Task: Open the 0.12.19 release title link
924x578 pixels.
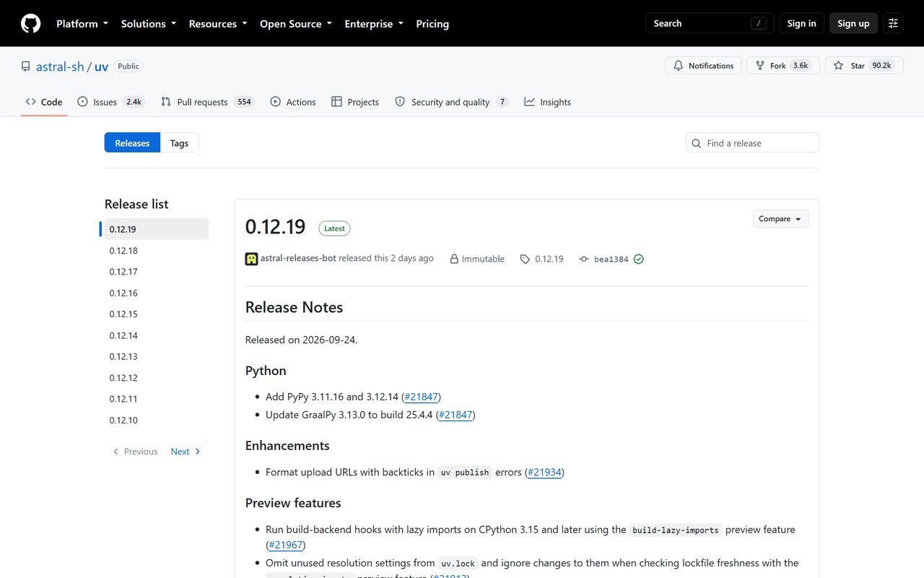Action: 275,227
